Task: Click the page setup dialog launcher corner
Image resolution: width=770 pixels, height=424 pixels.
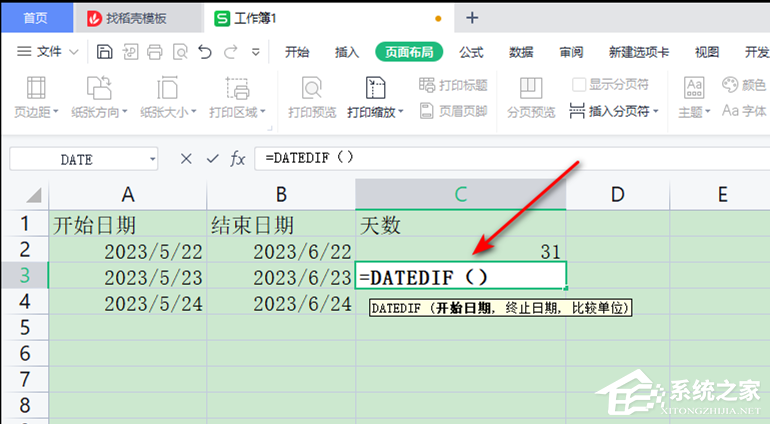Action: pyautogui.click(x=270, y=128)
